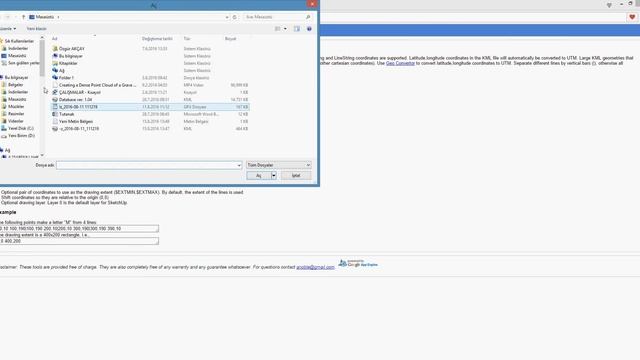
Task: Open Yerel Disk (C:) in sidebar
Action: 20,128
